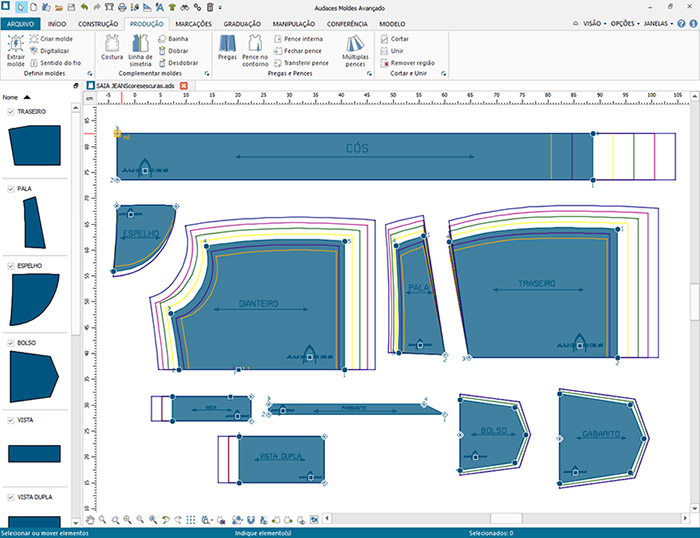
Task: Switch to the CONFERÊNCIA tab
Action: [x=347, y=24]
